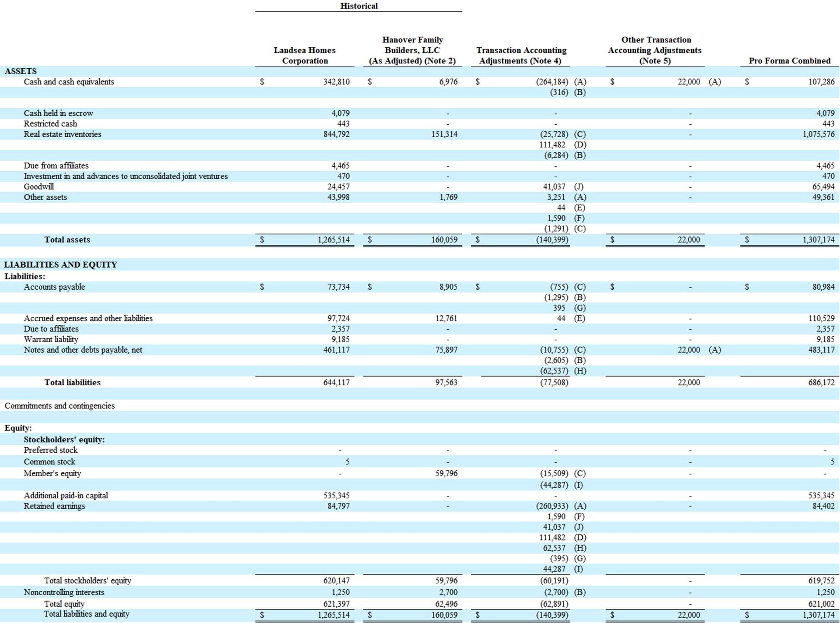
Task: Select the value 110,529
Action: tap(821, 318)
